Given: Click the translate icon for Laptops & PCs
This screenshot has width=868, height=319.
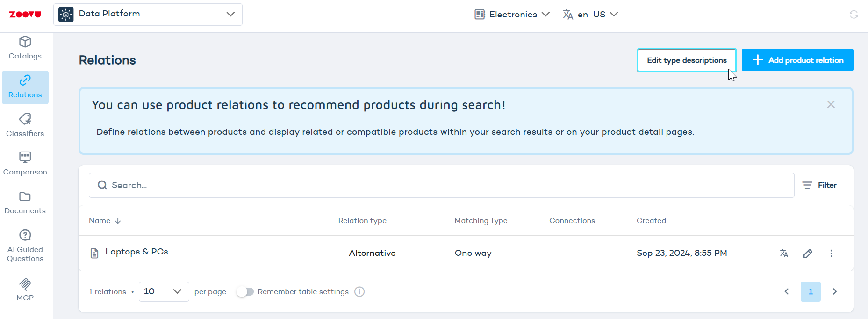Looking at the screenshot, I should click(784, 253).
